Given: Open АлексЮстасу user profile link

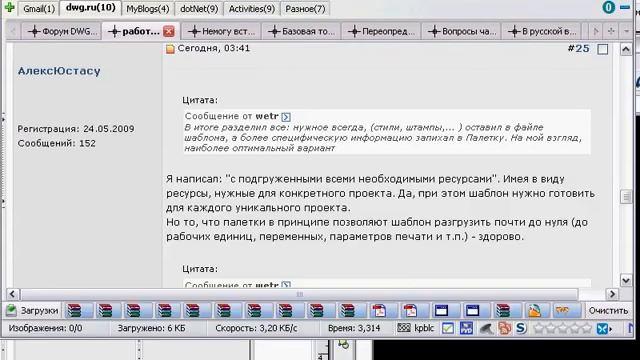Looking at the screenshot, I should coord(59,71).
